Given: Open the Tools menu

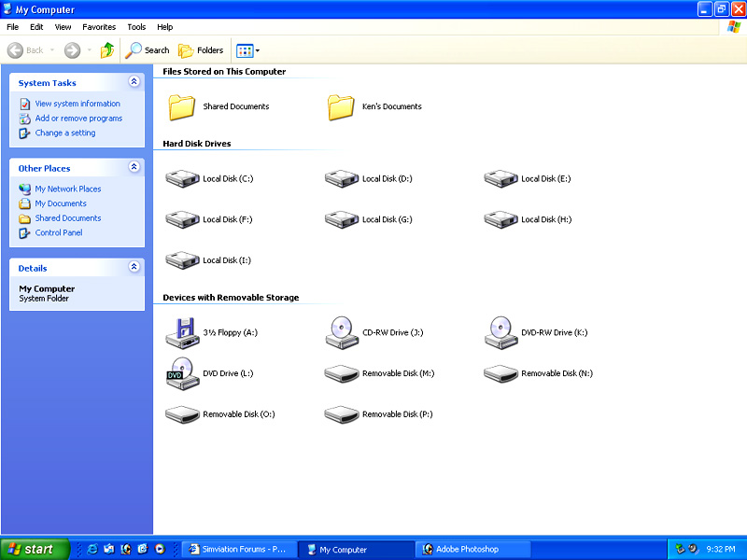Looking at the screenshot, I should (x=136, y=27).
